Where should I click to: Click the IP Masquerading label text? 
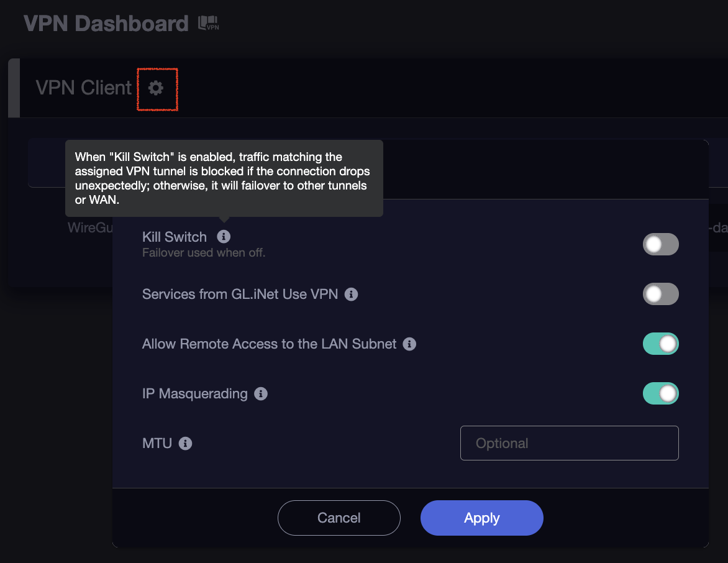coord(195,394)
